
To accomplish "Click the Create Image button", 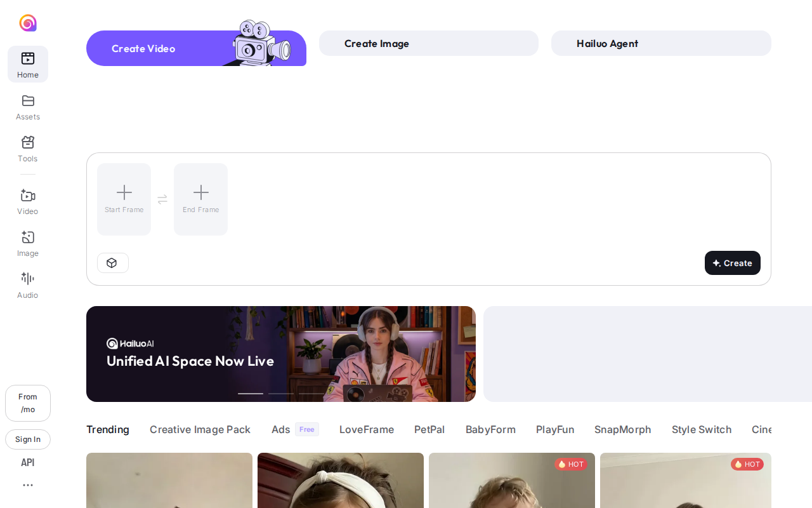I will (x=429, y=43).
